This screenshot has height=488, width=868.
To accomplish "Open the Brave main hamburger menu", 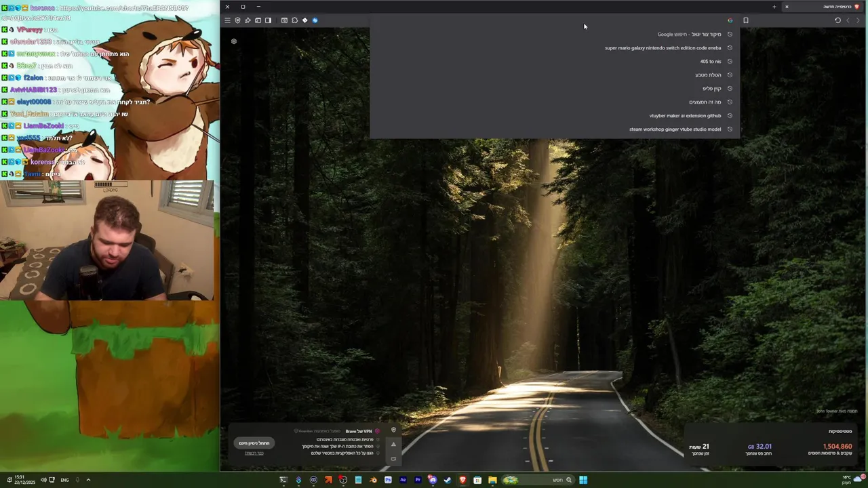I will pos(227,20).
